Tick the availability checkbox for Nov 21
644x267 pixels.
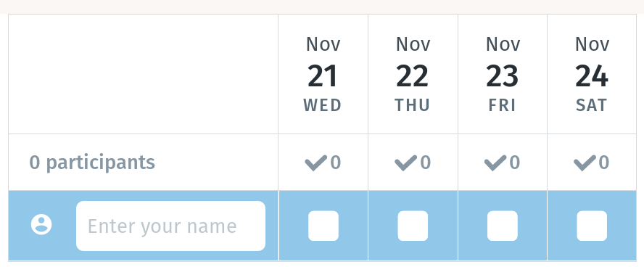click(323, 226)
